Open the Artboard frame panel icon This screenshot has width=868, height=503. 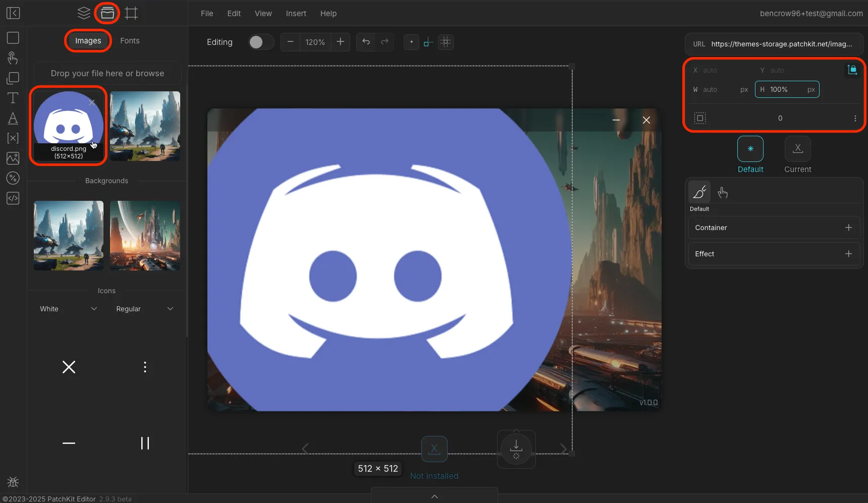[x=131, y=13]
